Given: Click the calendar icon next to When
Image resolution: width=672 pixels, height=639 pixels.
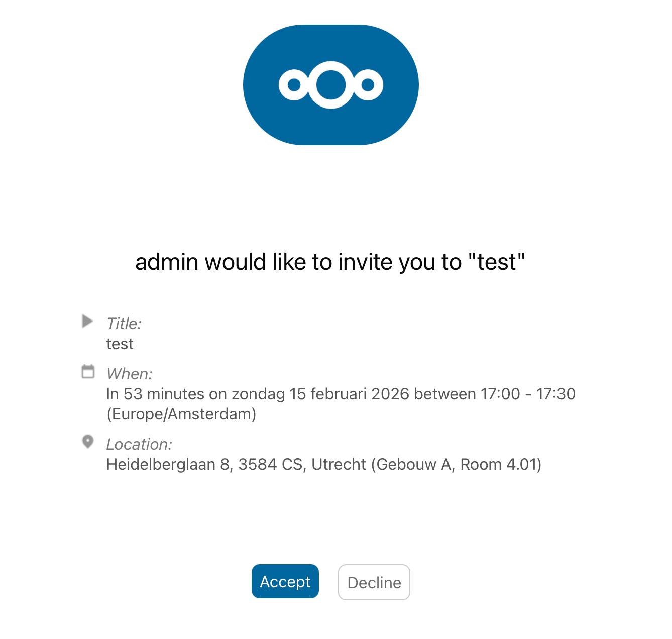Looking at the screenshot, I should 88,371.
